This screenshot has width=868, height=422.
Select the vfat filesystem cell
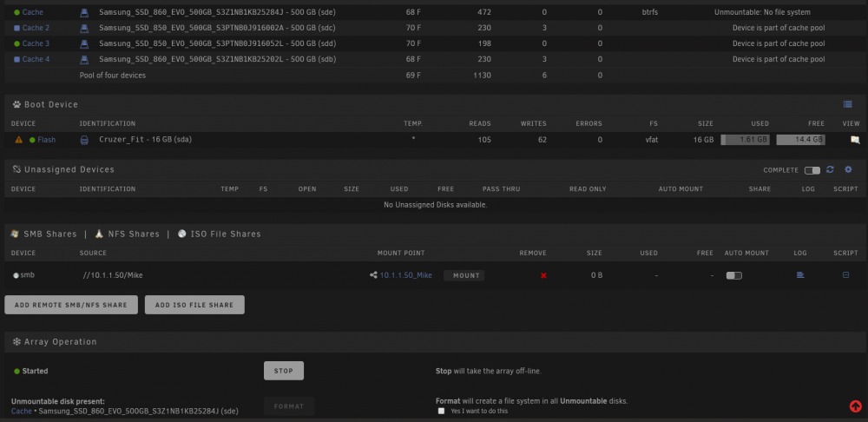click(x=652, y=140)
